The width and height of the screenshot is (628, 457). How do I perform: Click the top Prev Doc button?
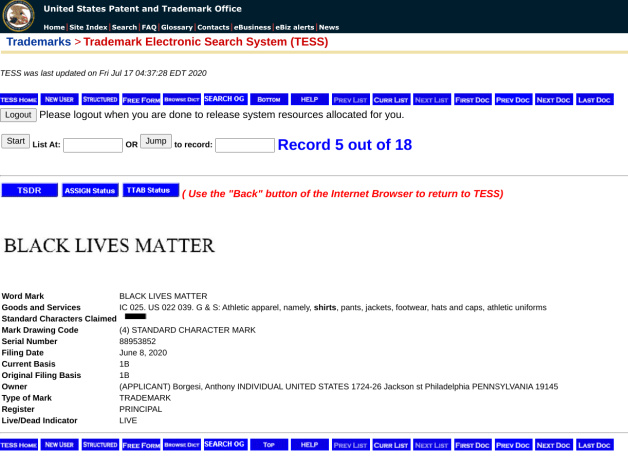[513, 99]
